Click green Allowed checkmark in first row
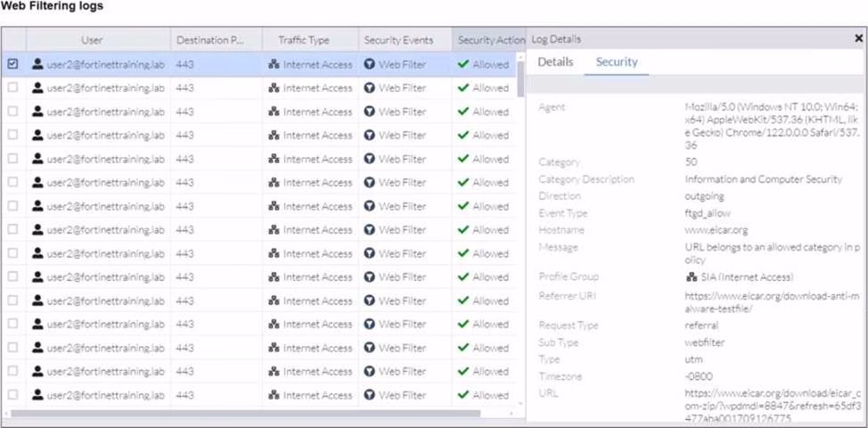This screenshot has width=868, height=428. pyautogui.click(x=463, y=64)
